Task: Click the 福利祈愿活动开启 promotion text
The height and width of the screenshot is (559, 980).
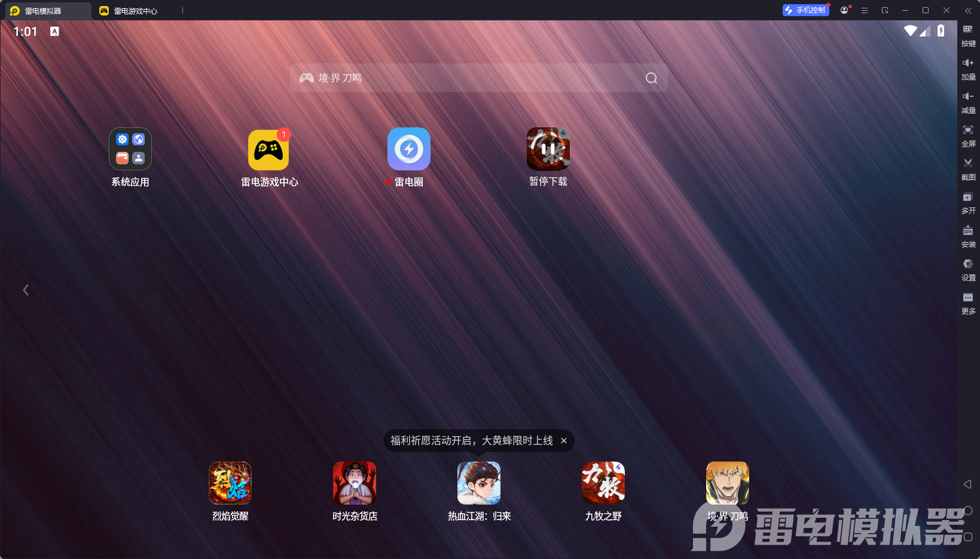Action: point(471,441)
